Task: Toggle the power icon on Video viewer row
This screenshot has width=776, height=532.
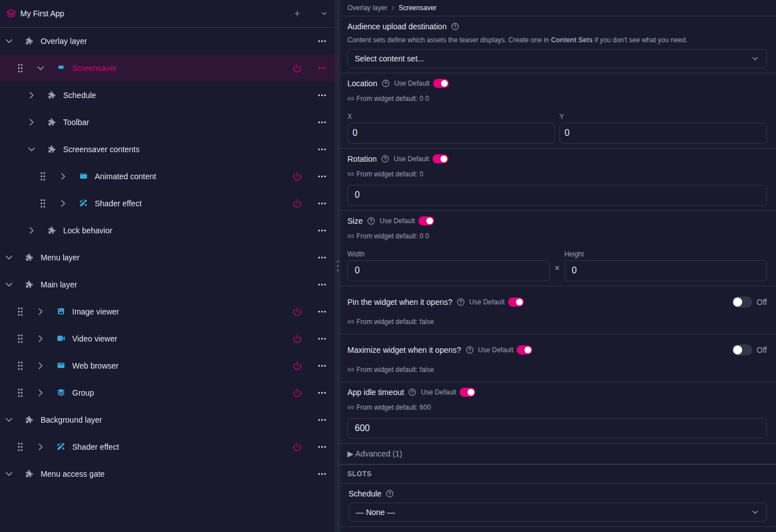Action: coord(297,339)
